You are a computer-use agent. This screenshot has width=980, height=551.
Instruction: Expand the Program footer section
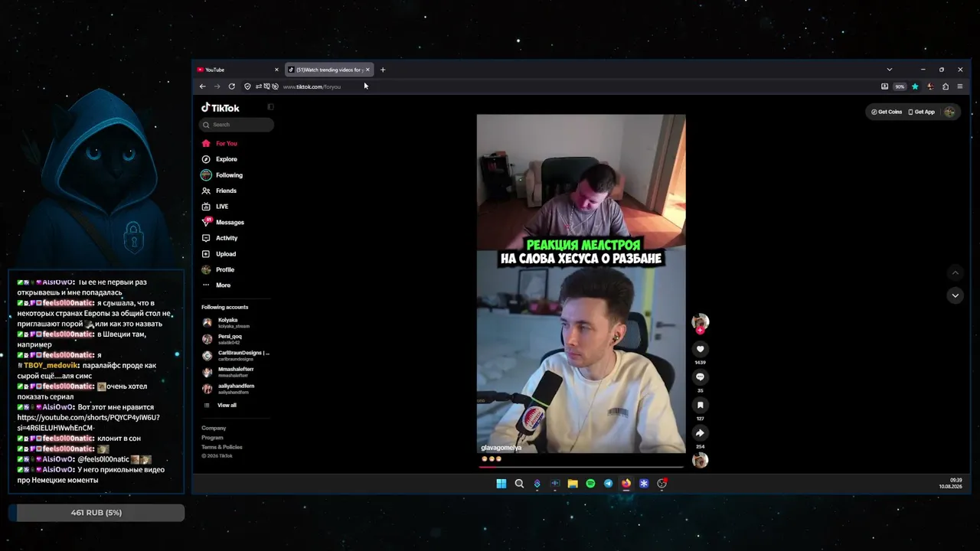pyautogui.click(x=212, y=438)
